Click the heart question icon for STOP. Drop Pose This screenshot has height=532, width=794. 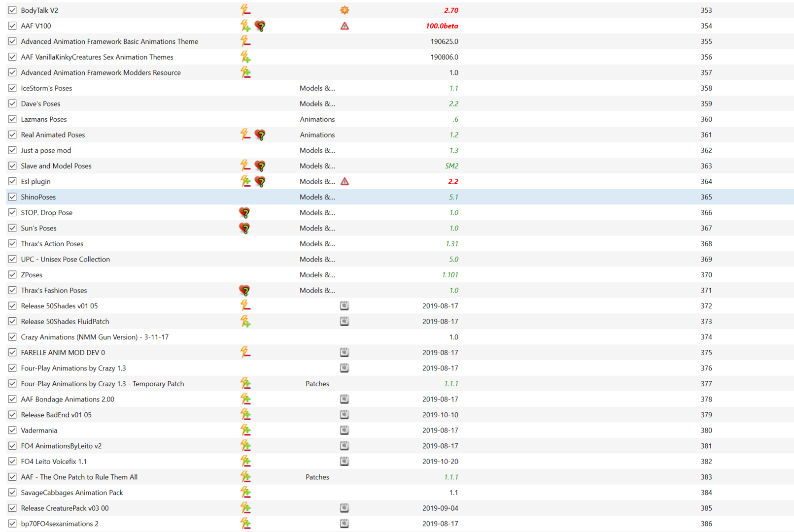(244, 212)
